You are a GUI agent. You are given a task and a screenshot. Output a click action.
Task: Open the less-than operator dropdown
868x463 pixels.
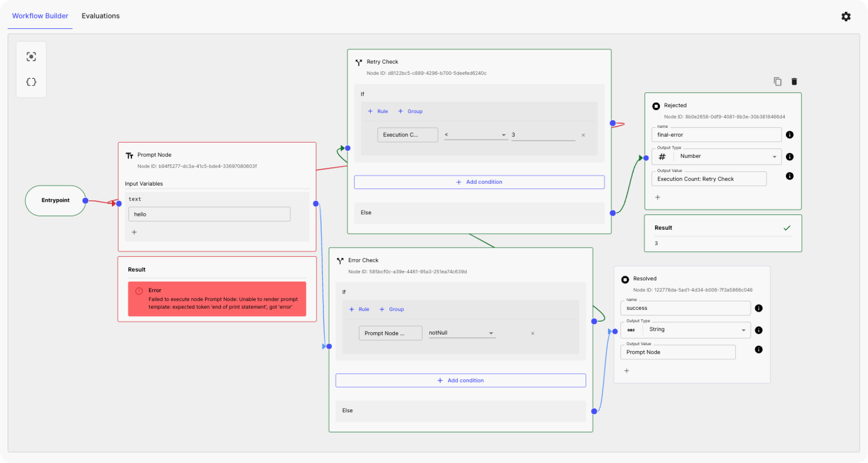[475, 135]
